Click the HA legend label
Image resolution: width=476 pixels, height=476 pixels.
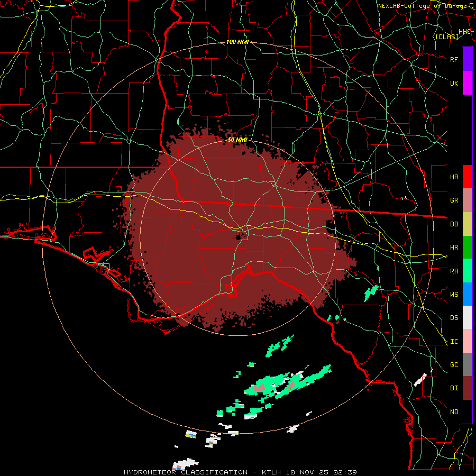click(x=454, y=177)
